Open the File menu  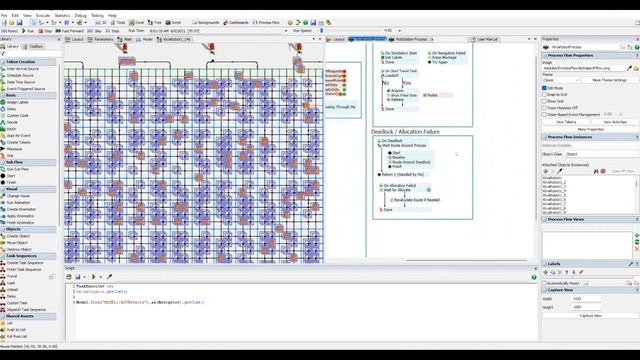tap(4, 16)
